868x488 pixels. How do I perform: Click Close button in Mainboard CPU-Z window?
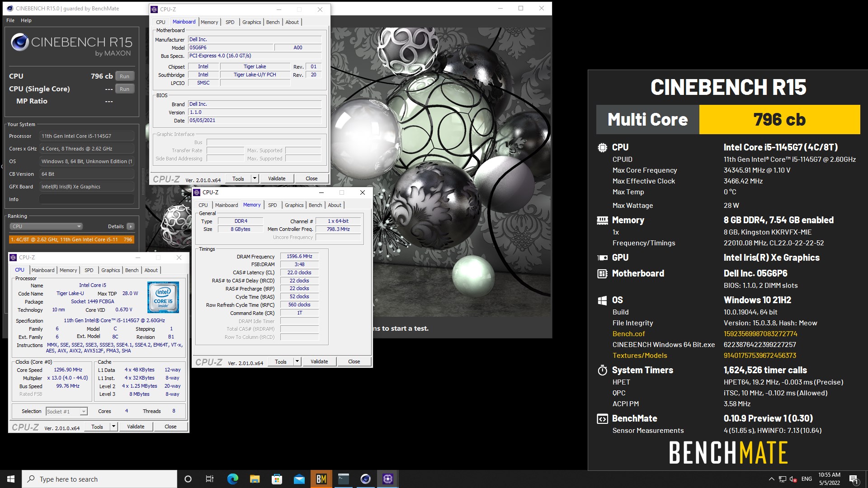click(x=311, y=178)
